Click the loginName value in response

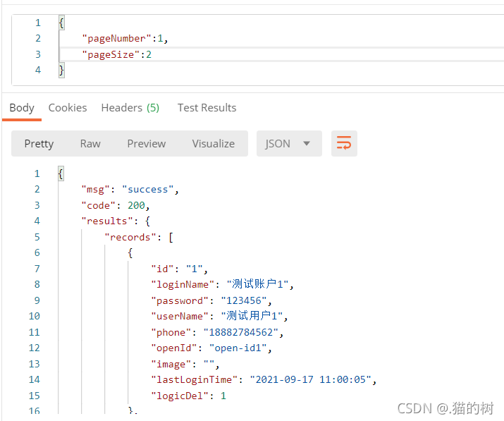click(x=259, y=284)
